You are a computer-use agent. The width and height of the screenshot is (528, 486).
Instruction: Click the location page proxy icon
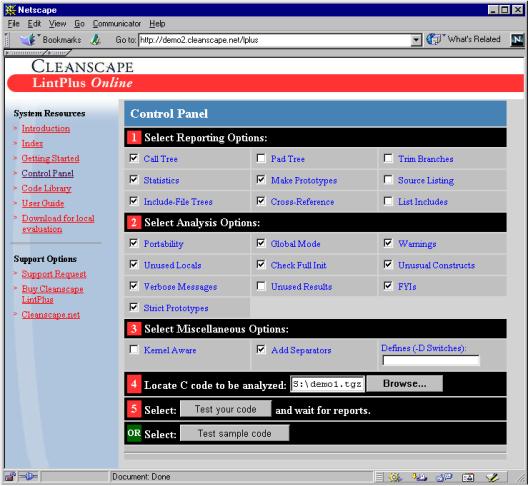(x=96, y=40)
